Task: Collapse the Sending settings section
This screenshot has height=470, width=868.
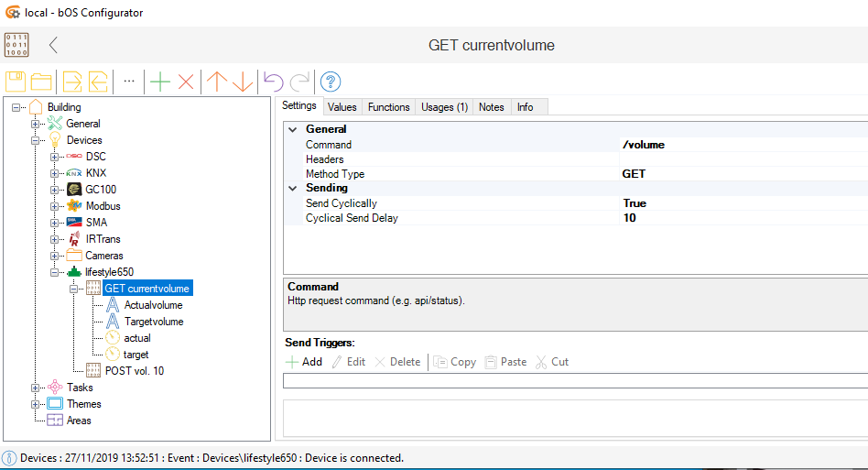Action: pyautogui.click(x=293, y=189)
